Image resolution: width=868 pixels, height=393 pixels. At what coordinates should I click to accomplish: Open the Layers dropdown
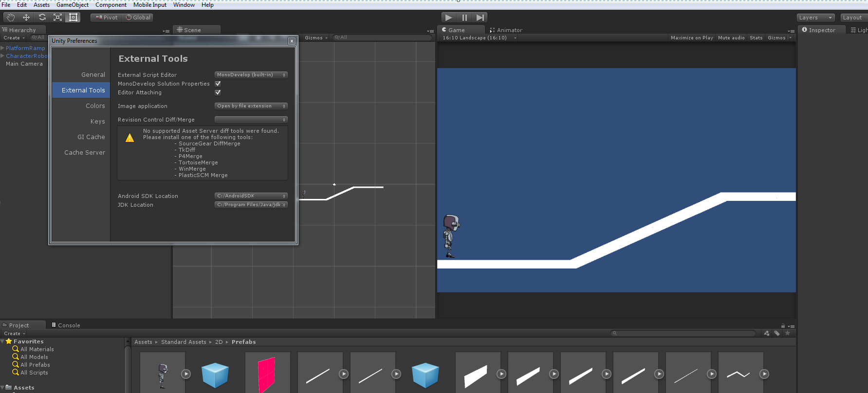(816, 18)
